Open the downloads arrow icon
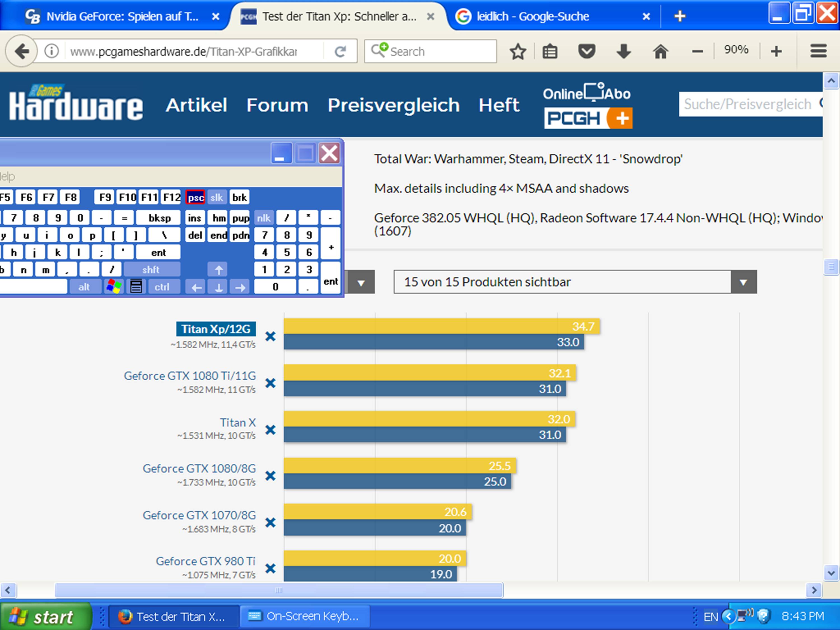This screenshot has width=840, height=630. pyautogui.click(x=624, y=51)
